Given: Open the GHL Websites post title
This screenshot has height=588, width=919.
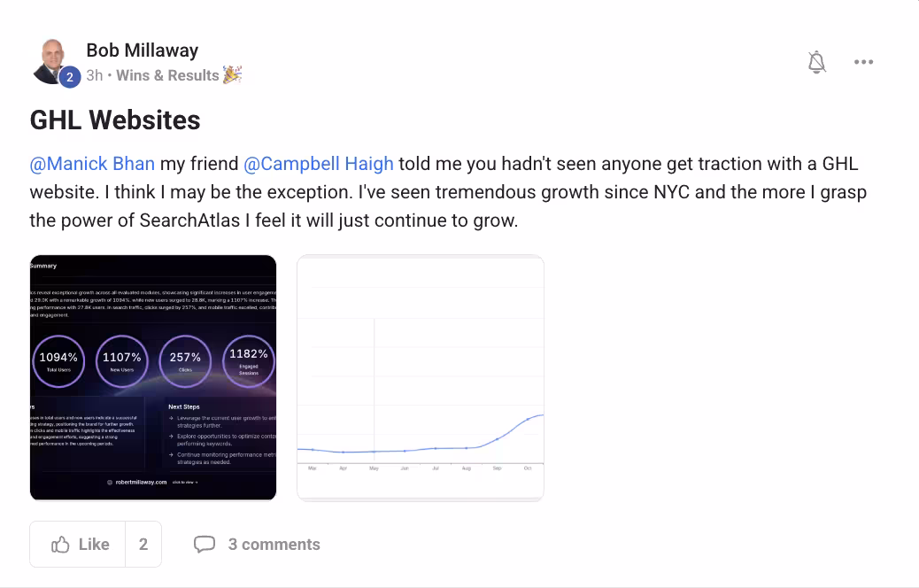Looking at the screenshot, I should 115,120.
